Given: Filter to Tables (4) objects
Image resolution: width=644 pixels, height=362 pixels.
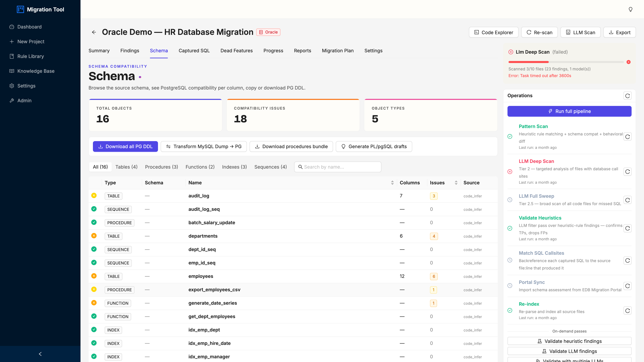Looking at the screenshot, I should 126,167.
